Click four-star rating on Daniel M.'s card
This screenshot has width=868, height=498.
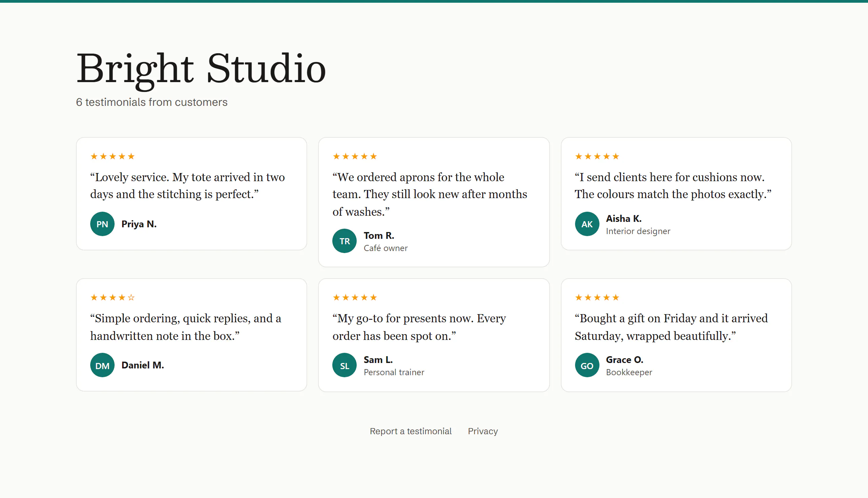pos(113,297)
